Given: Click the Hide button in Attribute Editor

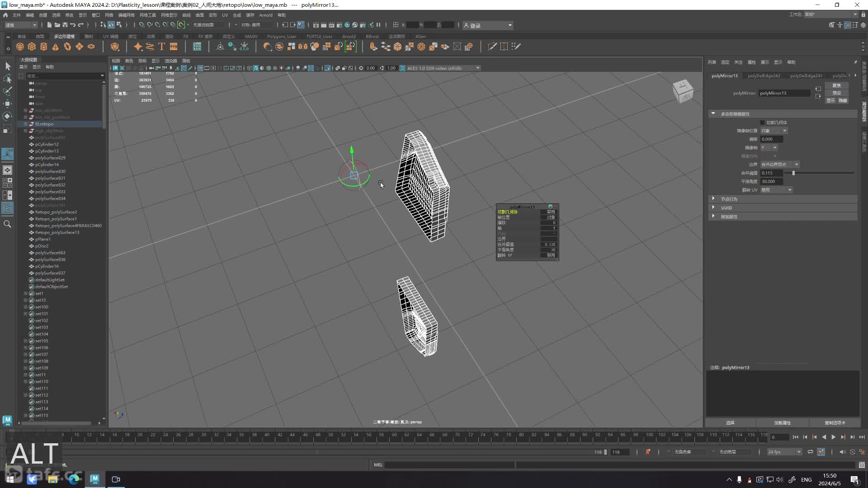Looking at the screenshot, I should [843, 101].
